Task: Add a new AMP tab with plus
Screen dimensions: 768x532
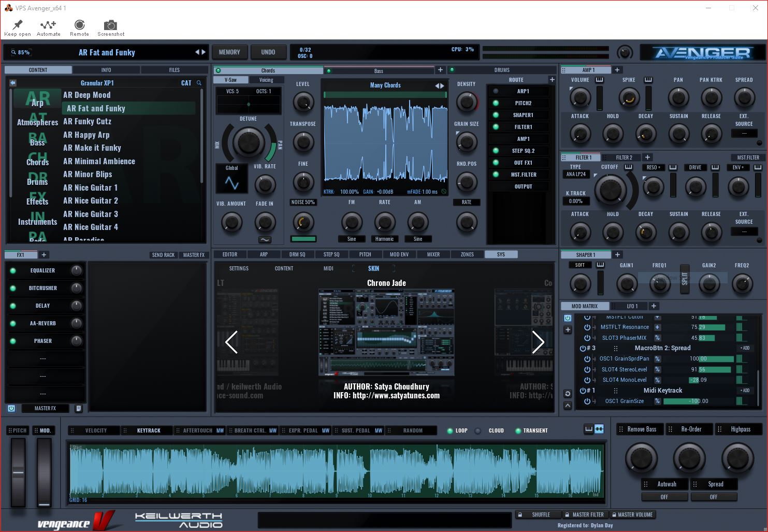Action: tap(617, 70)
